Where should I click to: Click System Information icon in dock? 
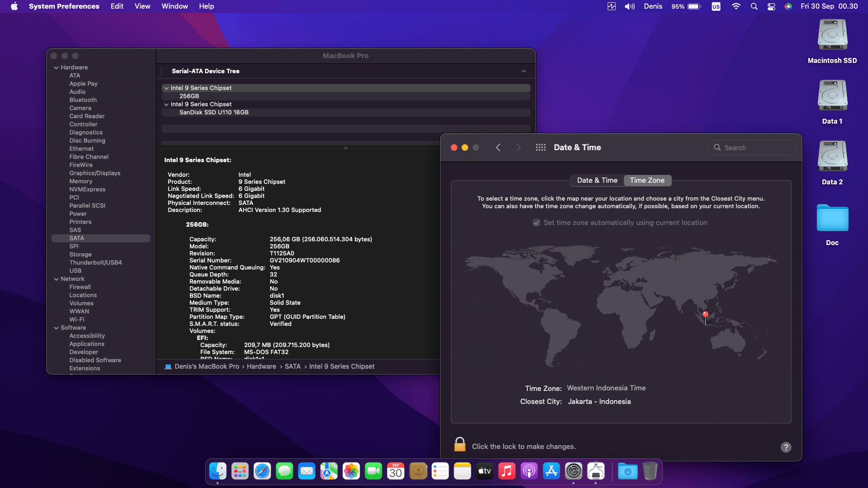(x=596, y=471)
